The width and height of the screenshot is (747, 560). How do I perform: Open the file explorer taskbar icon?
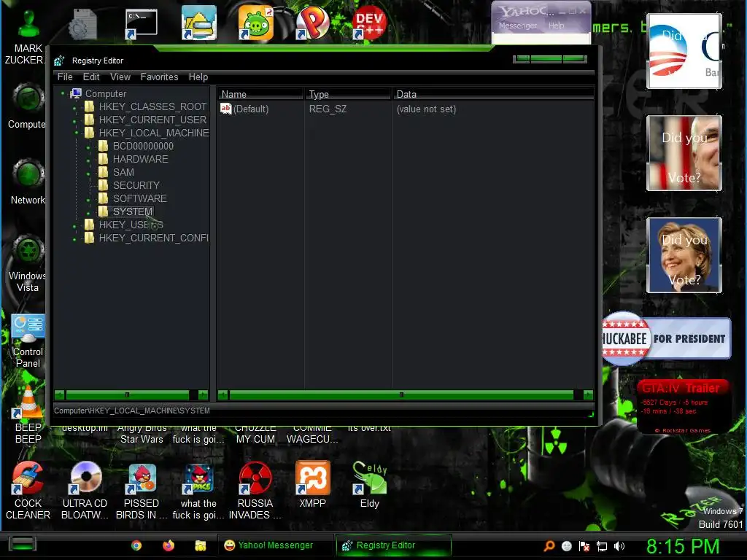(201, 545)
